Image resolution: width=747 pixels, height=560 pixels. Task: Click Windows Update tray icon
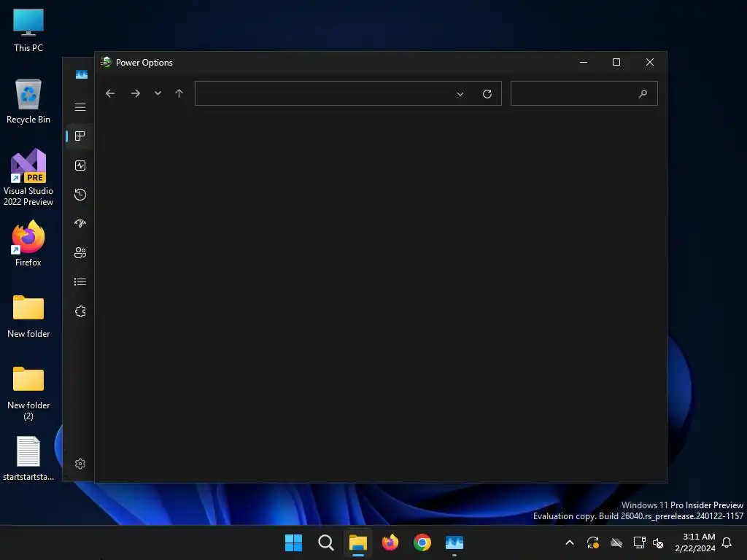coord(592,542)
